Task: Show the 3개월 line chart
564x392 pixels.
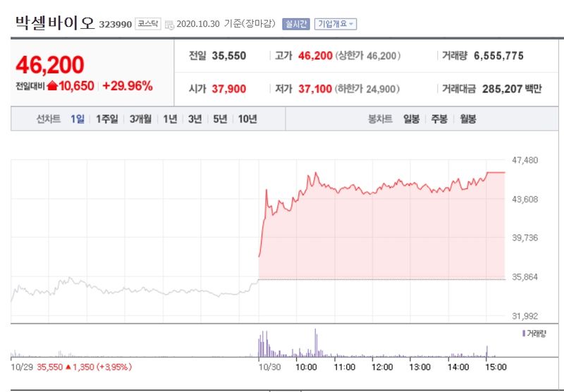Action: (140, 119)
